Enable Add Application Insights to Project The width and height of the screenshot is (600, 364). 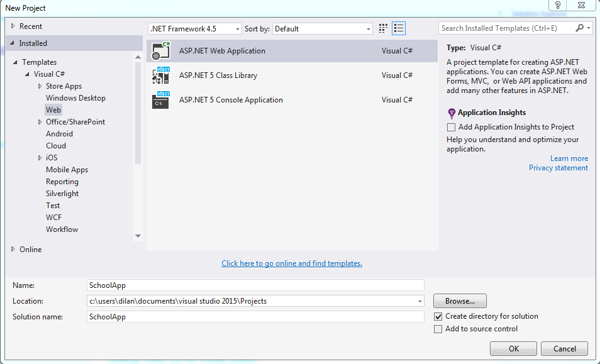coord(452,127)
